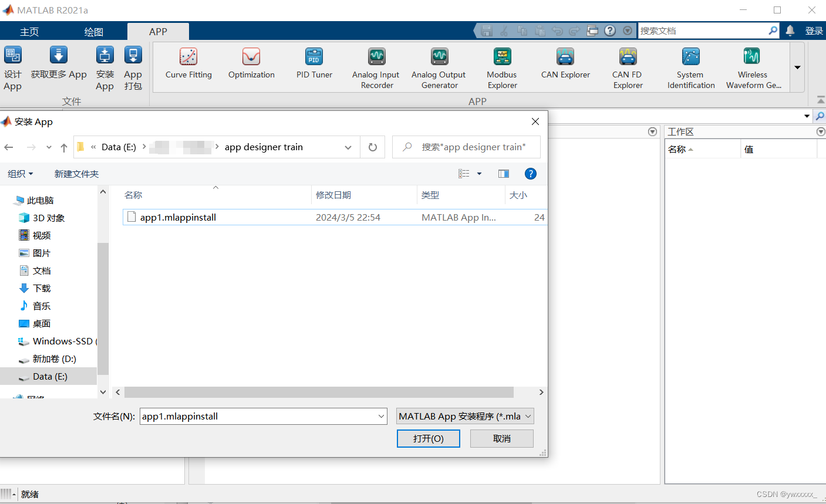The image size is (826, 504).
Task: Select Desktop (桌面) folder
Action: (x=35, y=323)
